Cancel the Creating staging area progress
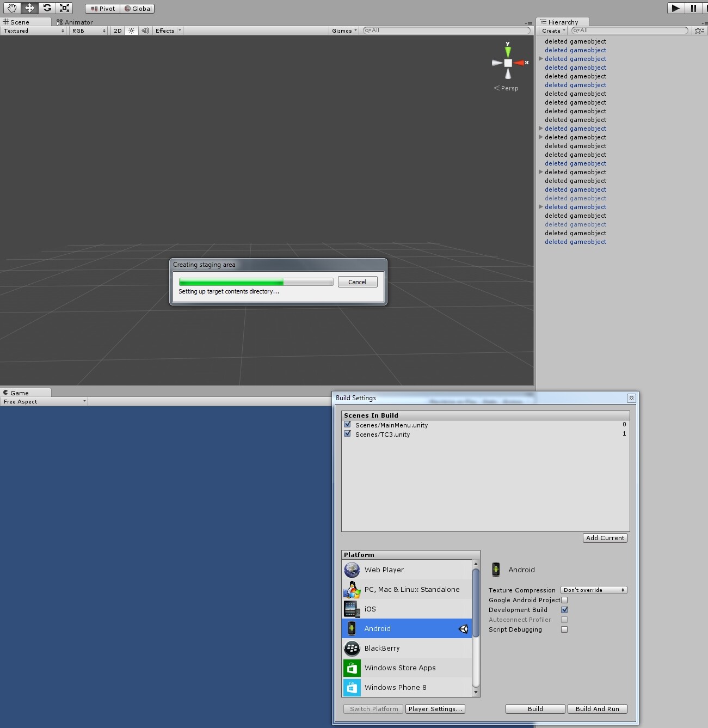708x728 pixels. click(358, 282)
